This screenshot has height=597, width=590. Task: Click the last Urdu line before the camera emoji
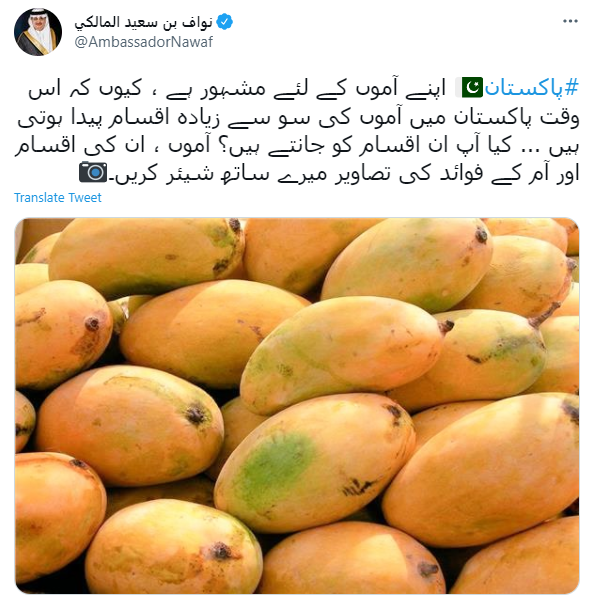point(344,174)
